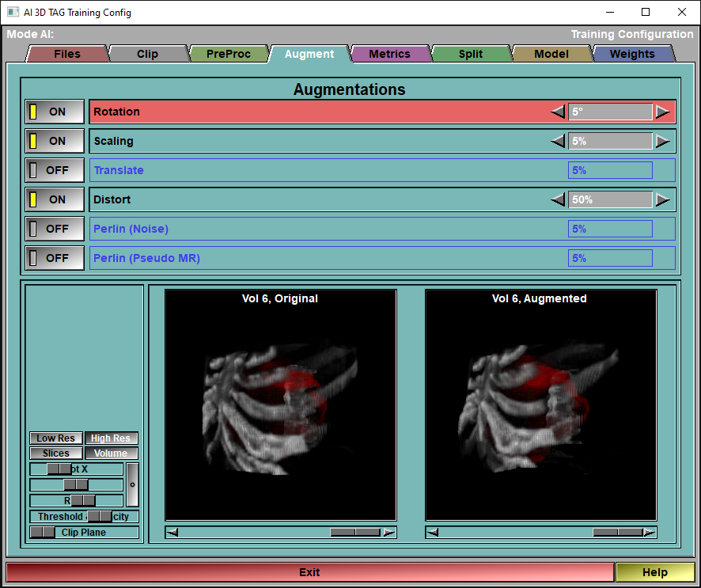The image size is (701, 588).
Task: Decrease Distort value with left arrow
Action: pos(558,199)
